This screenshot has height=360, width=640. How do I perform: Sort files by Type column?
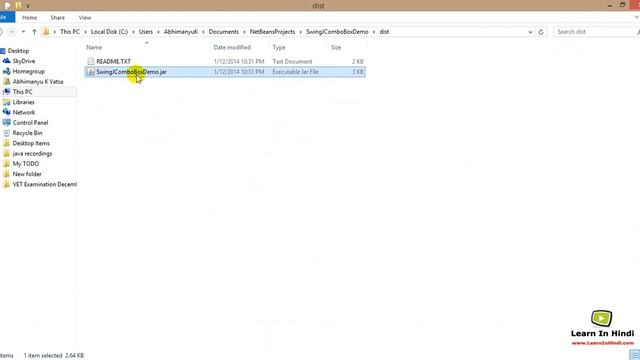coord(279,47)
